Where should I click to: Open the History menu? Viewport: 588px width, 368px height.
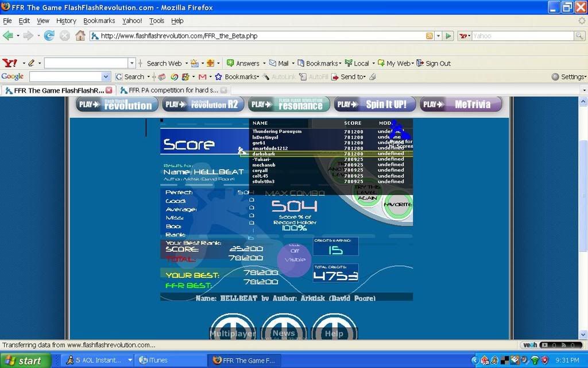pos(66,21)
